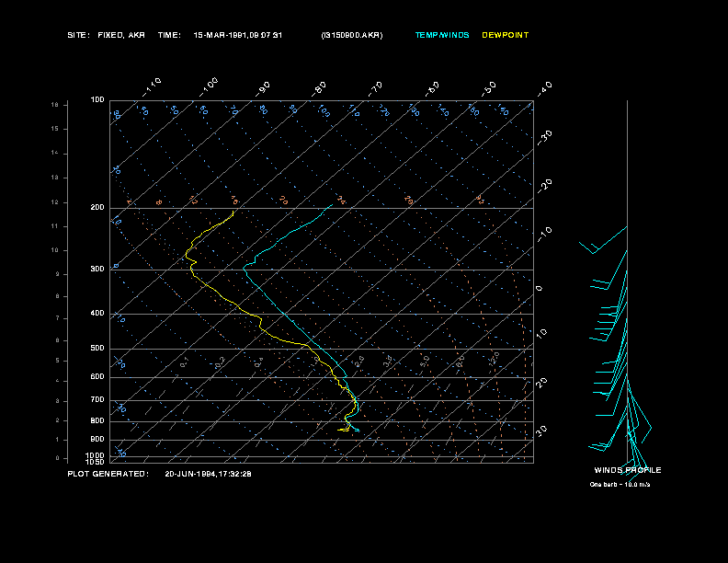Click the WINDS PROFILE caption

[x=628, y=470]
